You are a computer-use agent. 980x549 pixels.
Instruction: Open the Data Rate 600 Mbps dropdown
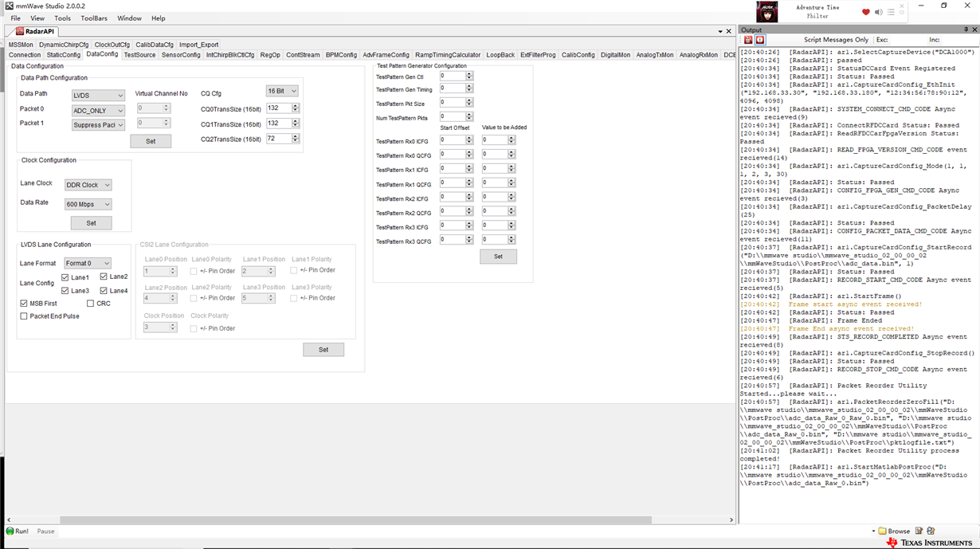(88, 204)
